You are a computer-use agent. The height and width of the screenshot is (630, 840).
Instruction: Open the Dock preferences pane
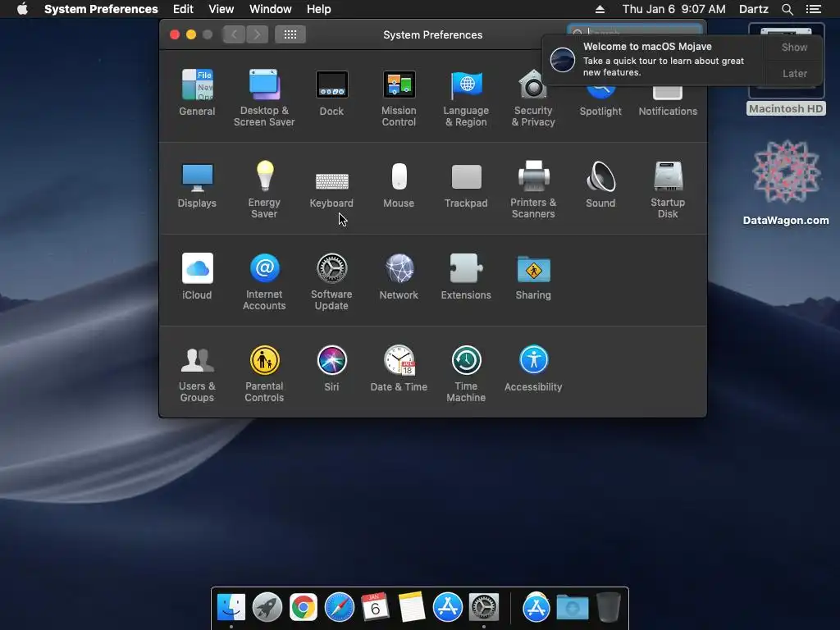click(331, 92)
